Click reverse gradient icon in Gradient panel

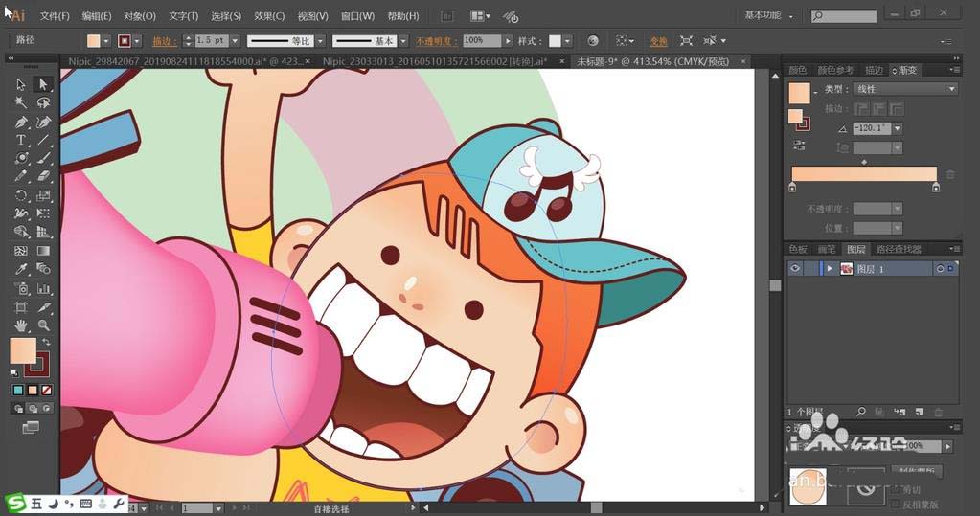click(x=799, y=146)
